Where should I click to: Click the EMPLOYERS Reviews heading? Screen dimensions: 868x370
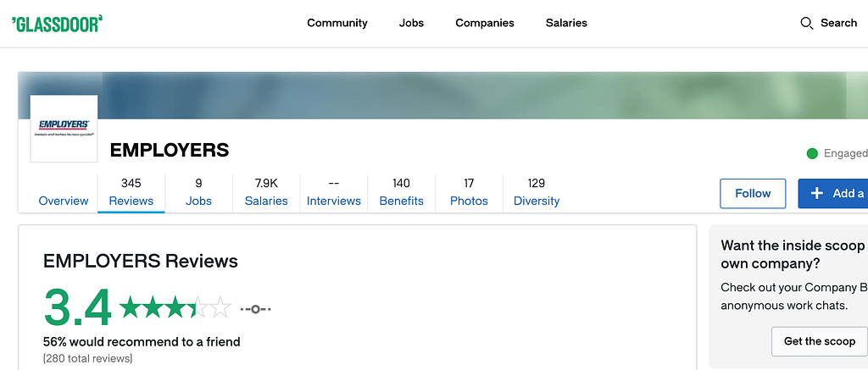(141, 261)
